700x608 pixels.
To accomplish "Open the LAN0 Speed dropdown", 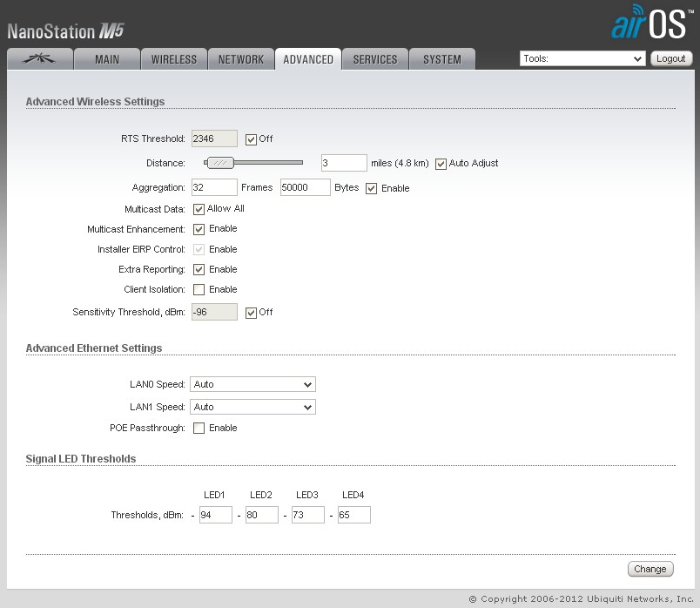I will (252, 384).
